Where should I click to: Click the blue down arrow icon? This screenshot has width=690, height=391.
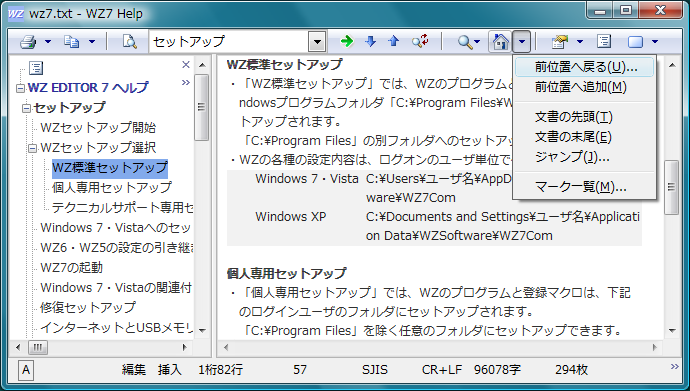pos(371,42)
